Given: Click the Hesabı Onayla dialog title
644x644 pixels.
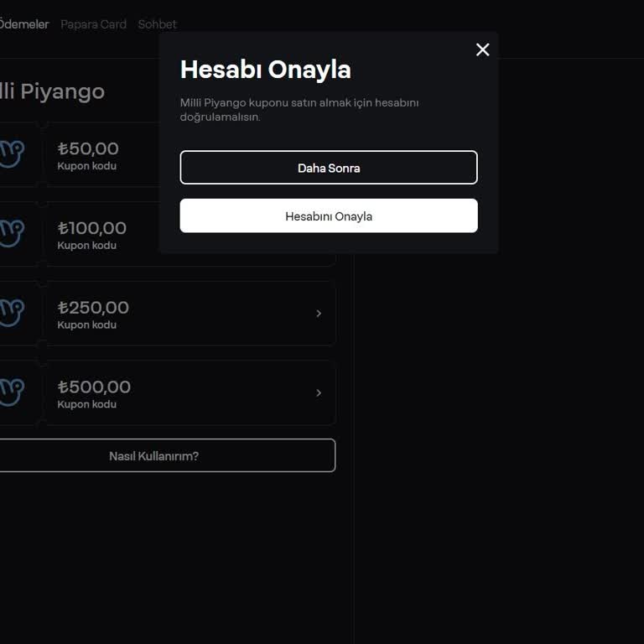Looking at the screenshot, I should tap(266, 70).
